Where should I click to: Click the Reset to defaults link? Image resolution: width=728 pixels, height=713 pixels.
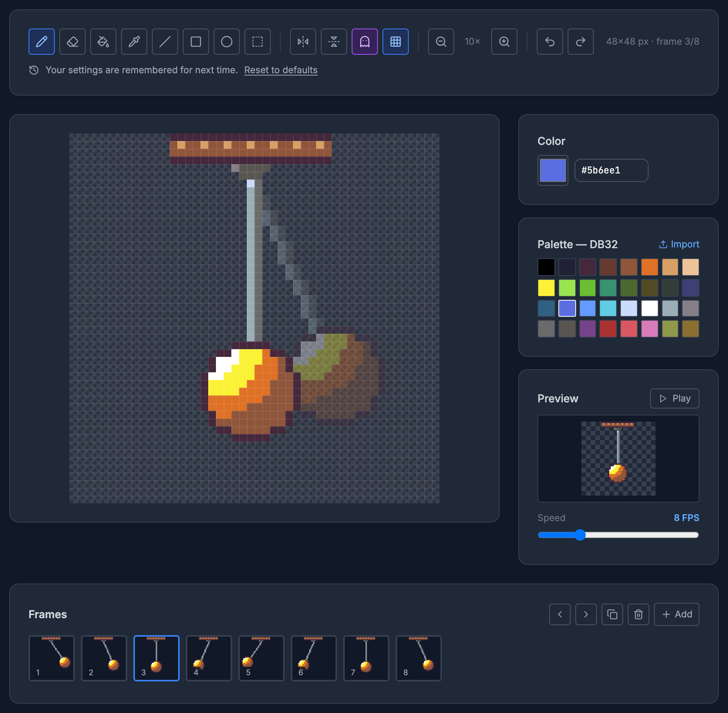pyautogui.click(x=281, y=70)
